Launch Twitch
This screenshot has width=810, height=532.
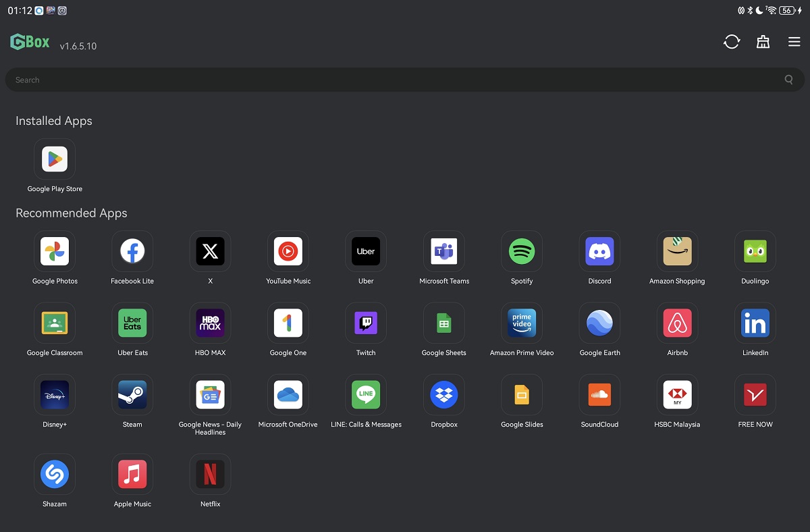[x=366, y=323]
